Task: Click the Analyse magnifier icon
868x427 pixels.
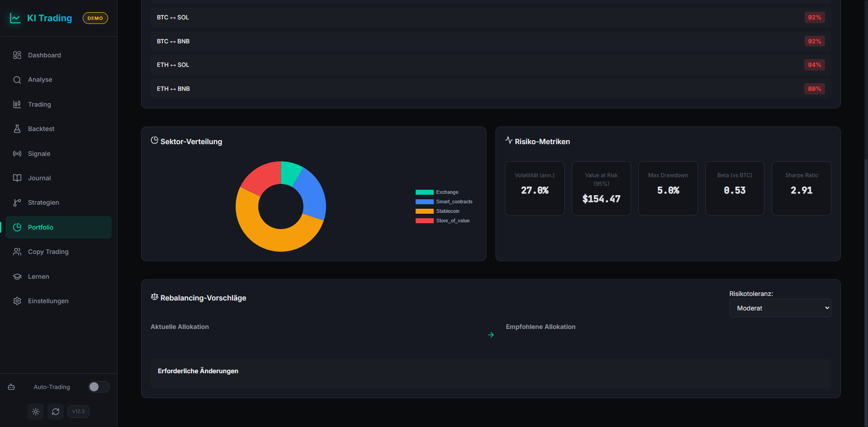Action: click(x=17, y=80)
